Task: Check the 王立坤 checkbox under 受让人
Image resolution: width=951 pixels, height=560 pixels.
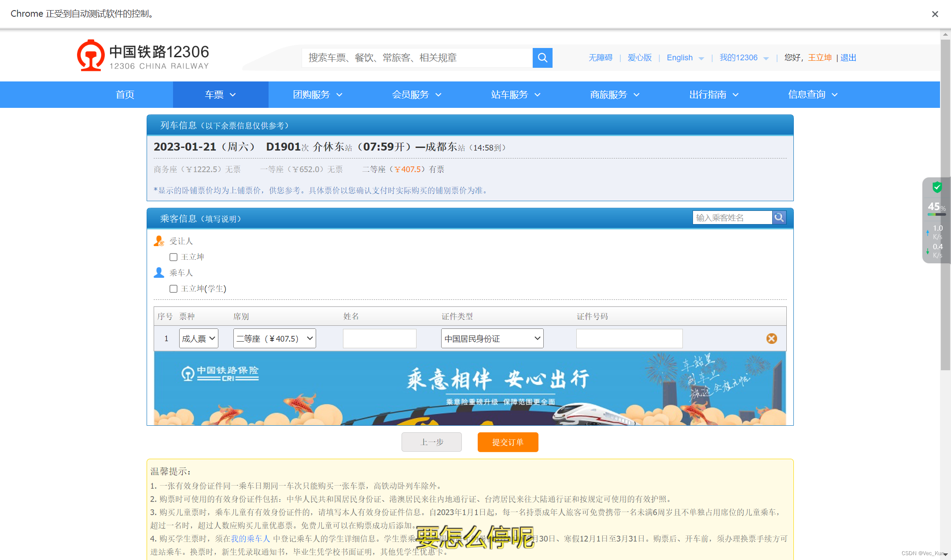Action: pyautogui.click(x=173, y=257)
